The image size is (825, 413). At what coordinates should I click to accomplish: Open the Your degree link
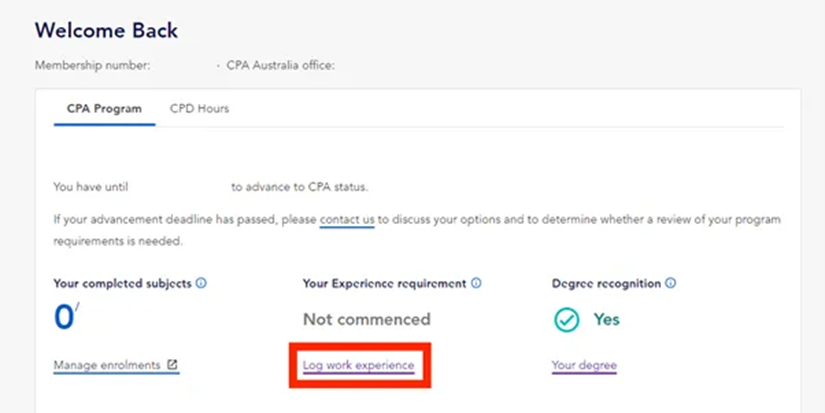(584, 365)
